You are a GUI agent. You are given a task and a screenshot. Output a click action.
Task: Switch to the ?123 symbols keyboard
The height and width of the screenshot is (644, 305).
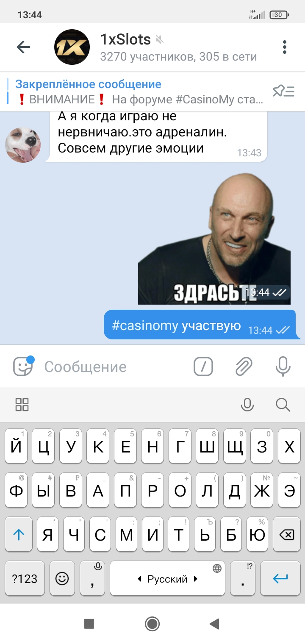click(25, 579)
